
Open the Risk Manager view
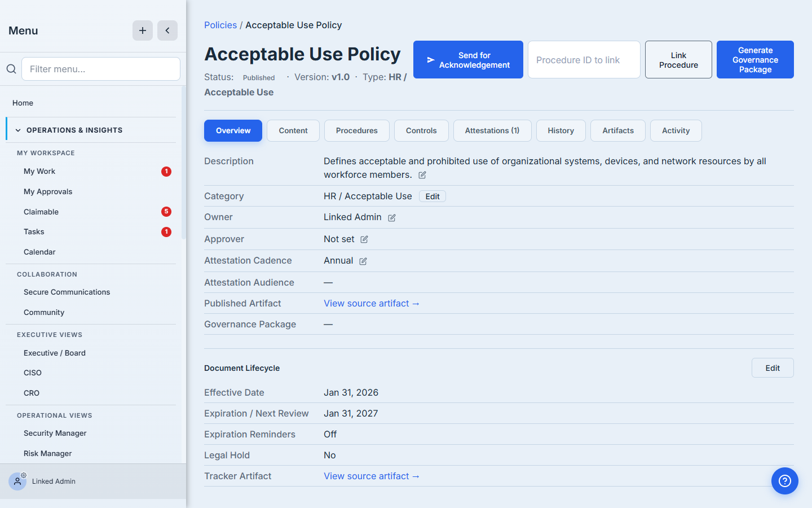click(48, 454)
